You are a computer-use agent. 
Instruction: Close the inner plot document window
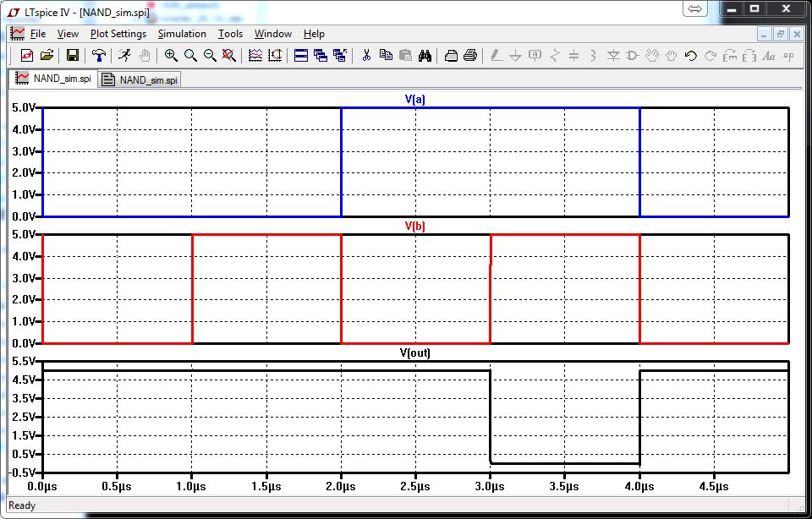tap(797, 34)
